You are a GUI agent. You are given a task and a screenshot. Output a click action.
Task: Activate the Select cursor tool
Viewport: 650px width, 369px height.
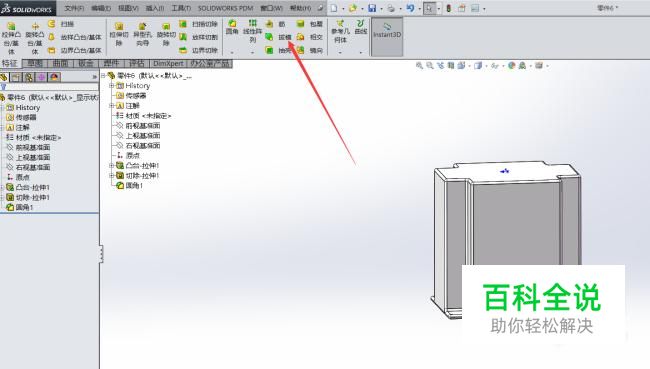429,8
